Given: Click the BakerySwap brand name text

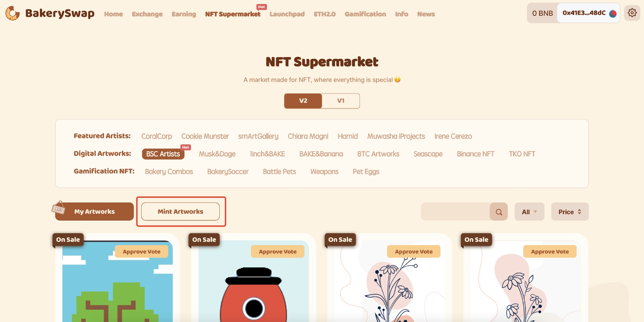Looking at the screenshot, I should [x=60, y=13].
